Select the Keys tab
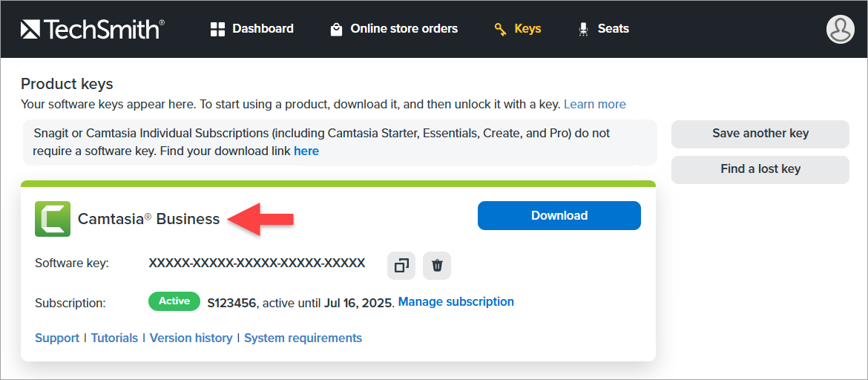 coord(518,29)
